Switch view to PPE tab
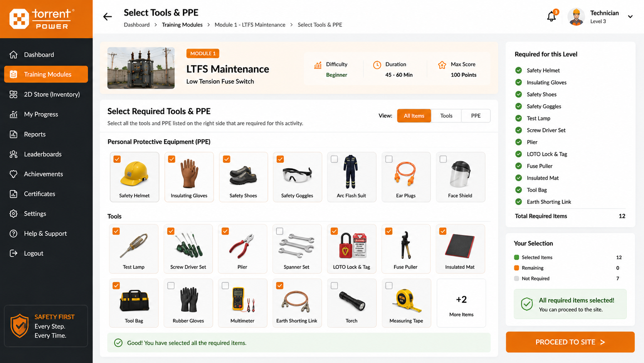This screenshot has height=363, width=644. pyautogui.click(x=476, y=116)
